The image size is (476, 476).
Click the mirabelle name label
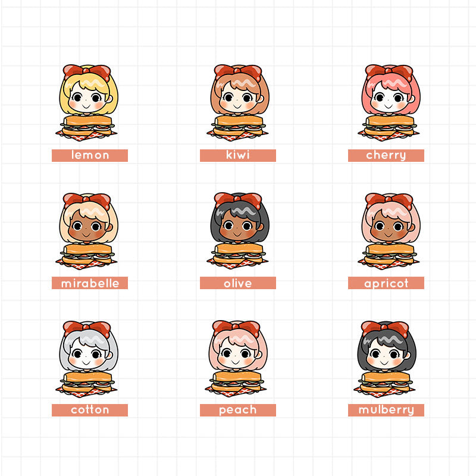coord(90,283)
